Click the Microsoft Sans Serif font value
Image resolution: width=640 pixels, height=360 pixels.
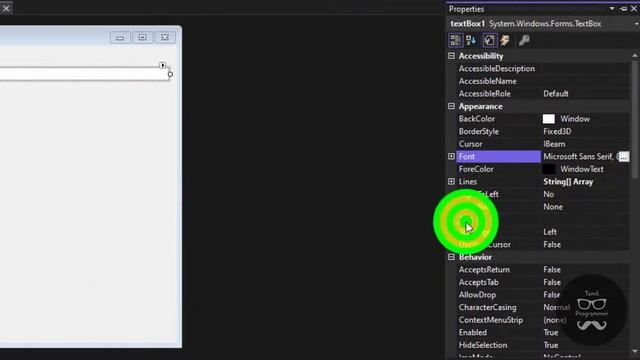coord(580,157)
